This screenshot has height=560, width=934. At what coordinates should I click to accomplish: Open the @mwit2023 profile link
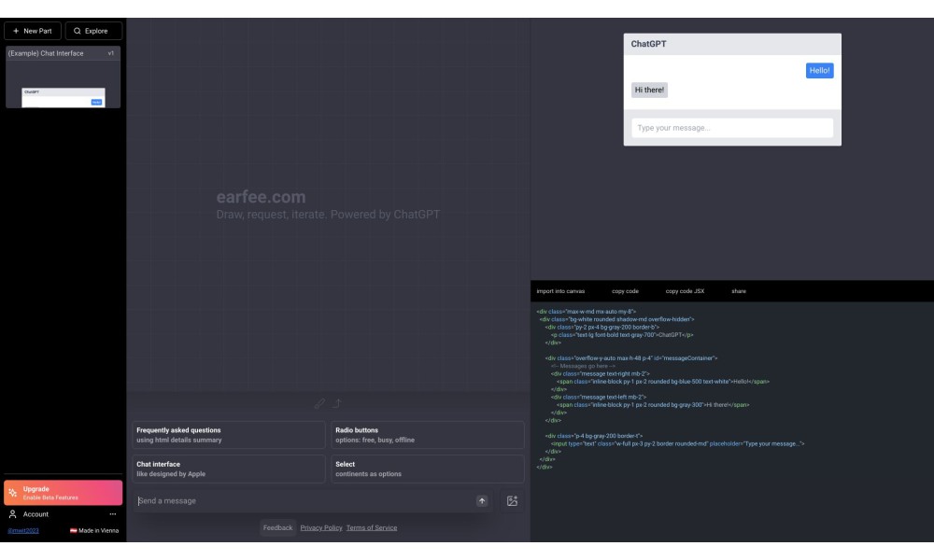point(23,531)
